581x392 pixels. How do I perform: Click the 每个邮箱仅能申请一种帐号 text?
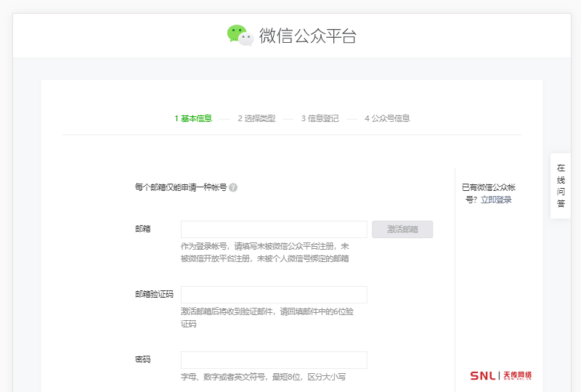181,187
